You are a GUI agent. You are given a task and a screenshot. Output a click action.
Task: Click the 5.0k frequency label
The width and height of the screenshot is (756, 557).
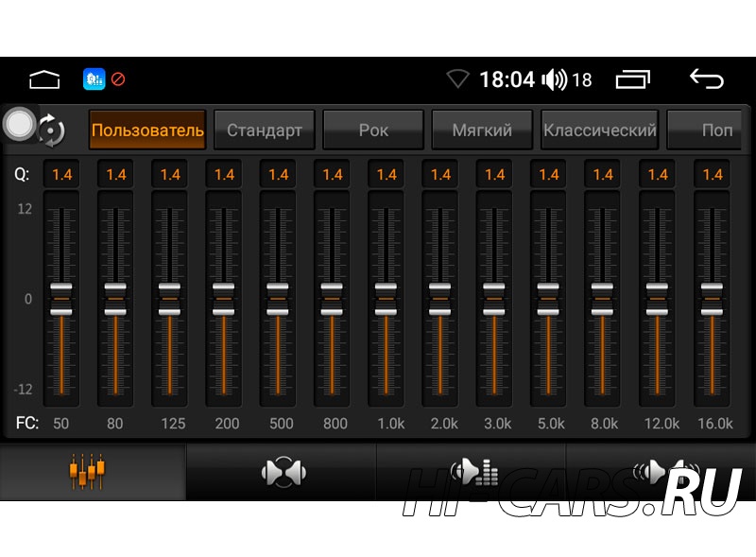coord(551,424)
